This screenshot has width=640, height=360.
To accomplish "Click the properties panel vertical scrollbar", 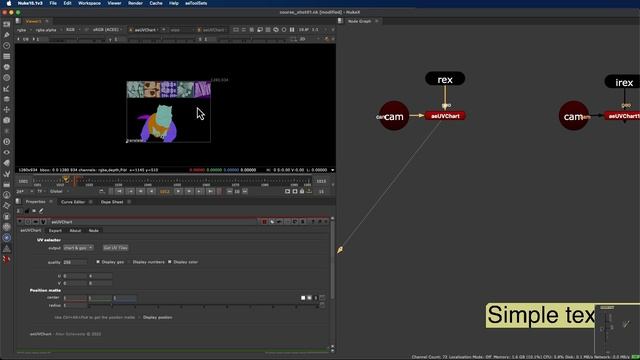I will [x=332, y=260].
